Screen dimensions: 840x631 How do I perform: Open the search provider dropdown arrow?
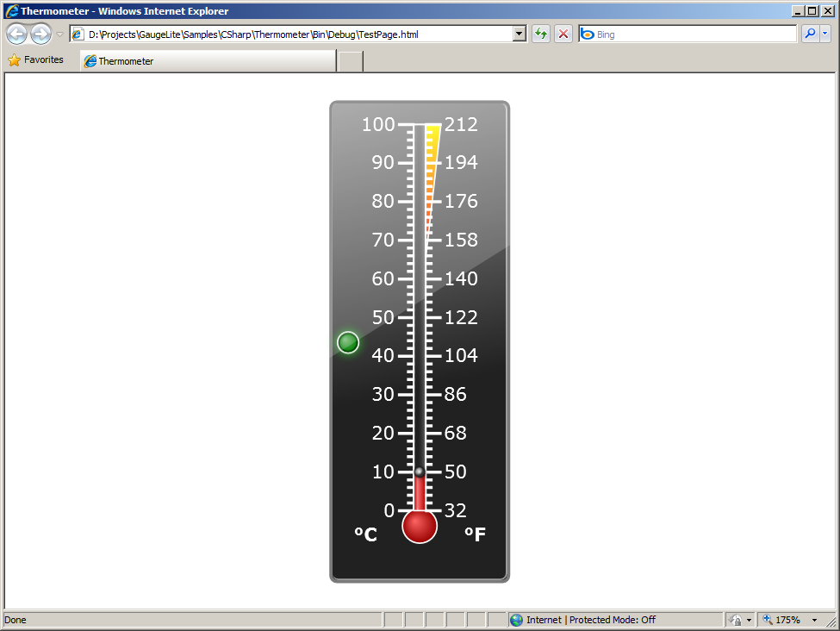point(825,34)
